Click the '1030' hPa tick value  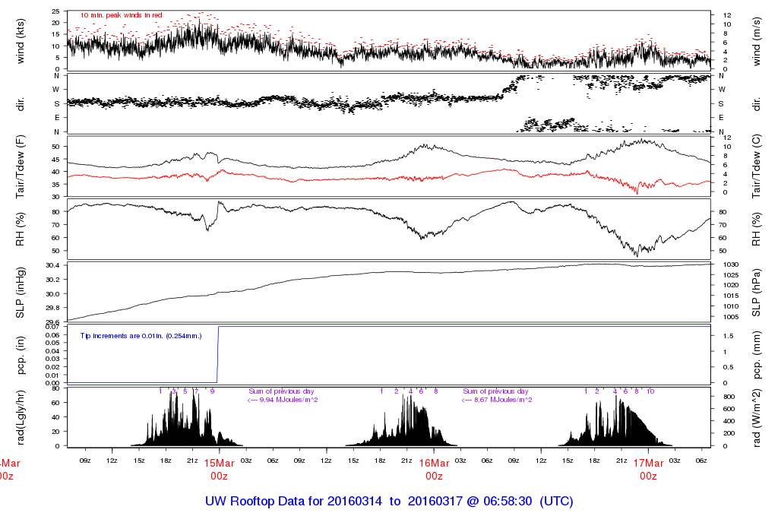click(x=732, y=265)
